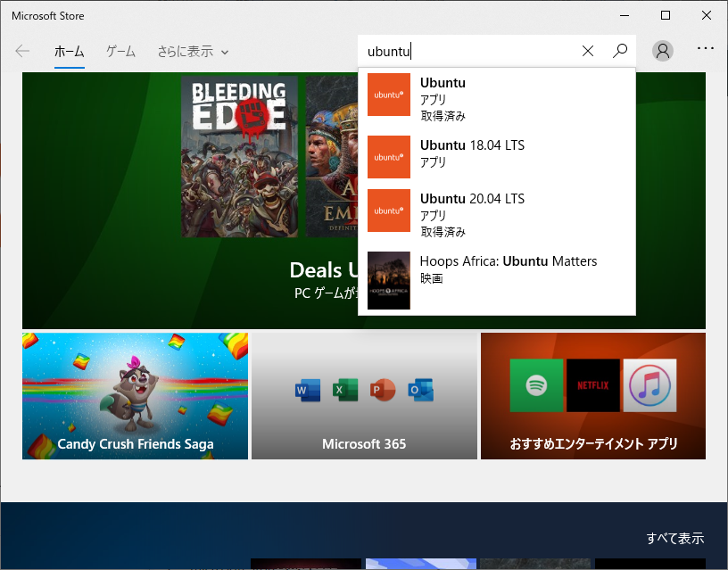Switch to the ホーム tab
The width and height of the screenshot is (728, 570).
pos(70,52)
